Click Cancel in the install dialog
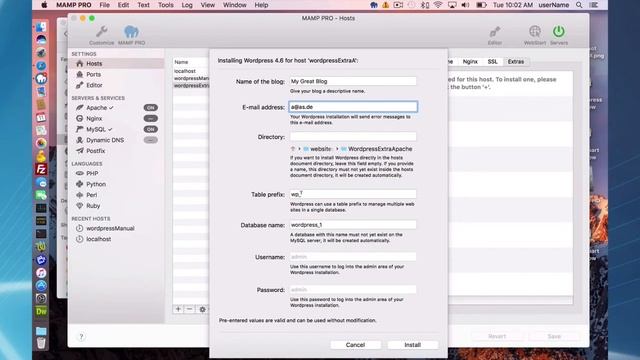Screen dimensions: 640x360 click(355, 345)
